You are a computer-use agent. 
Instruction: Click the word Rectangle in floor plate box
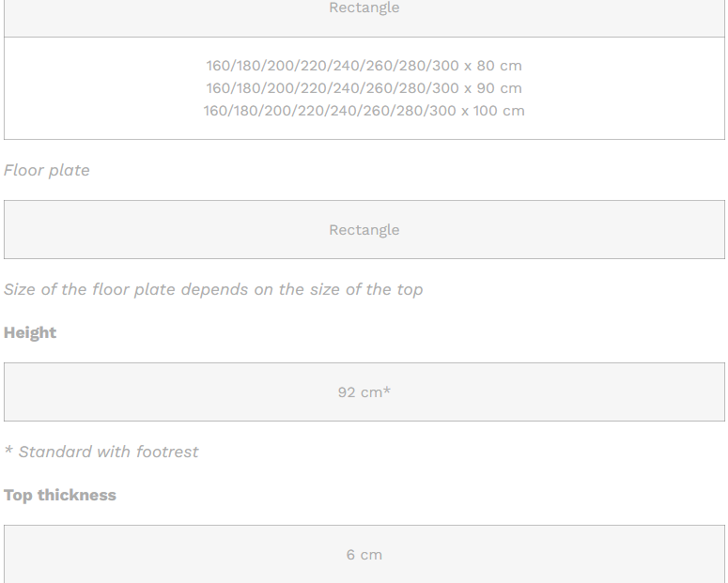coord(364,230)
